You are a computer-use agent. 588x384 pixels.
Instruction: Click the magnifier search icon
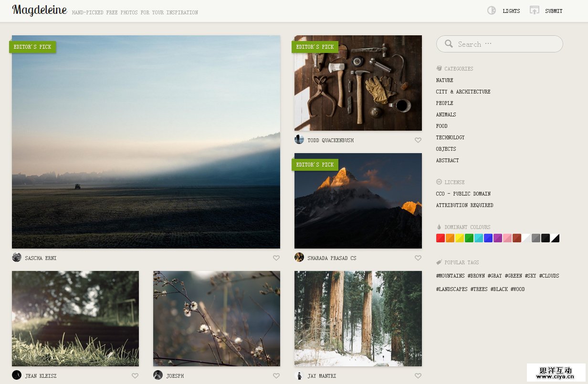tap(449, 44)
